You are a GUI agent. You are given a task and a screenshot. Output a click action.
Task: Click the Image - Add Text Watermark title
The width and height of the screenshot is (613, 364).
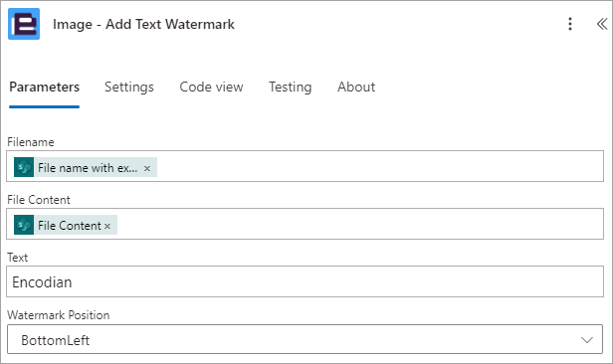143,24
